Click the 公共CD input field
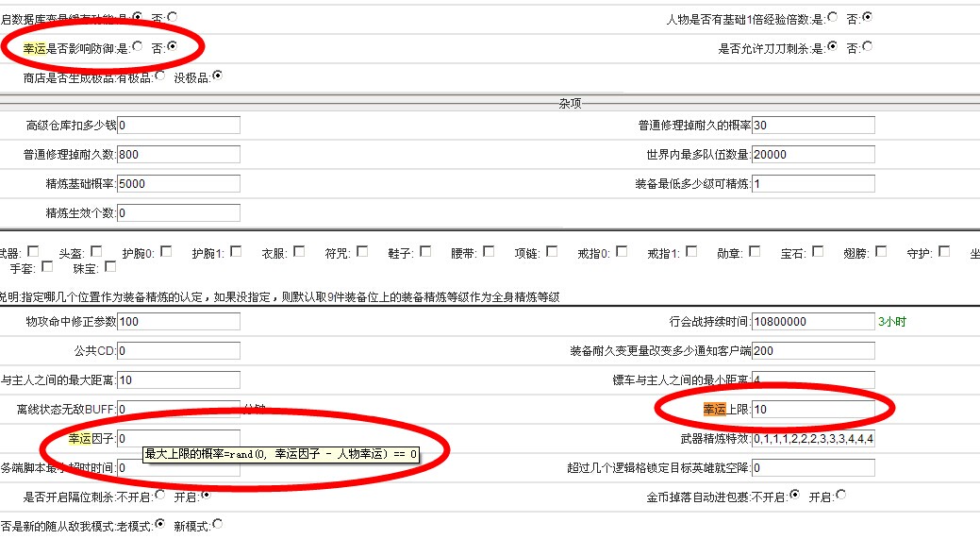Image resolution: width=980 pixels, height=539 pixels. (179, 351)
